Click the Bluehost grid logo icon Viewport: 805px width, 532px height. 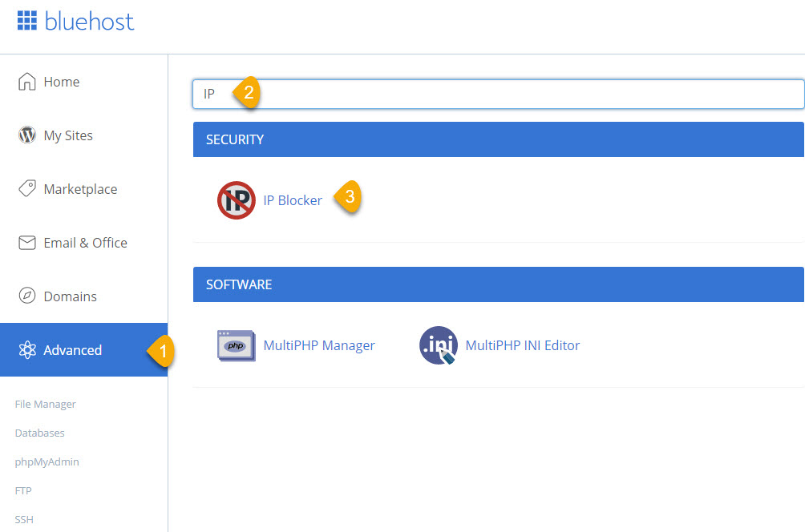click(27, 21)
